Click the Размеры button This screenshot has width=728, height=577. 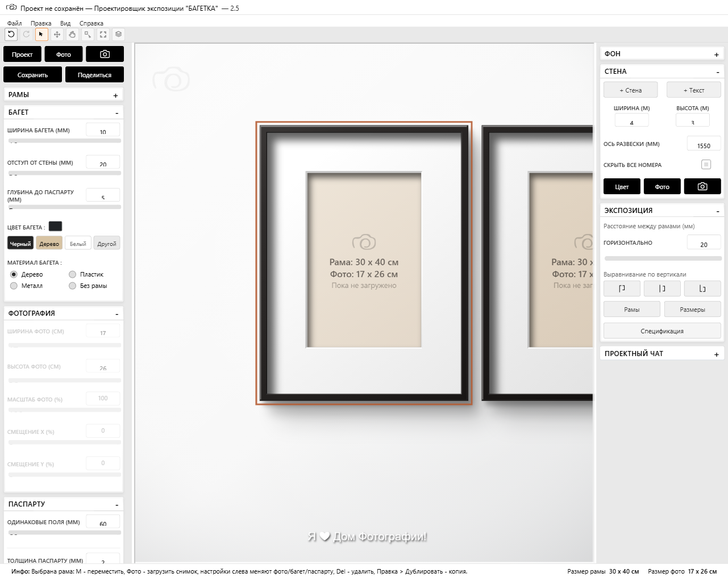pos(692,309)
